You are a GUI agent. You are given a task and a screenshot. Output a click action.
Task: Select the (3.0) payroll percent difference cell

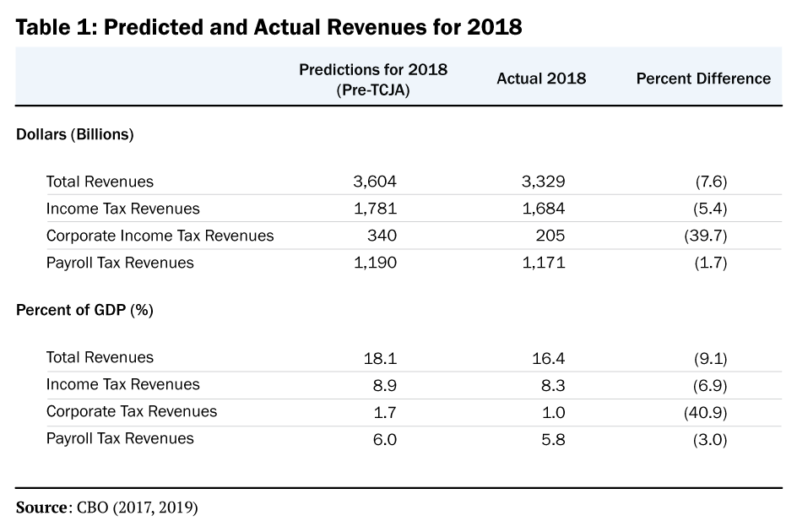pos(709,439)
